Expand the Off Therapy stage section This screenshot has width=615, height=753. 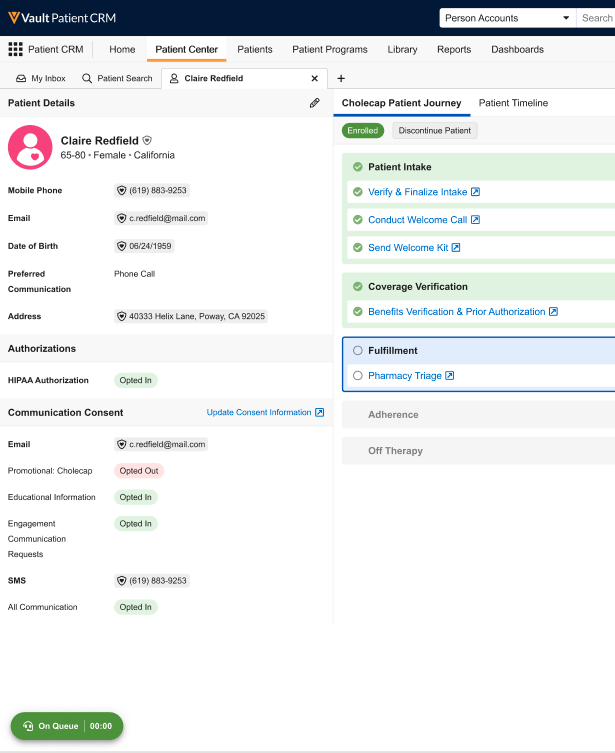pyautogui.click(x=395, y=451)
